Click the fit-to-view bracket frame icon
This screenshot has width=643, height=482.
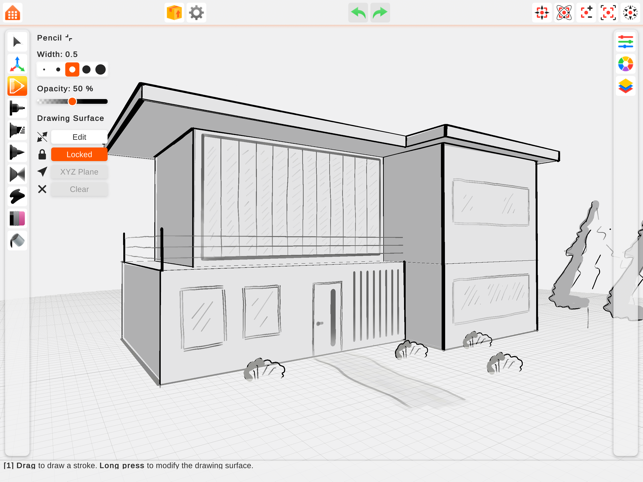click(x=608, y=13)
